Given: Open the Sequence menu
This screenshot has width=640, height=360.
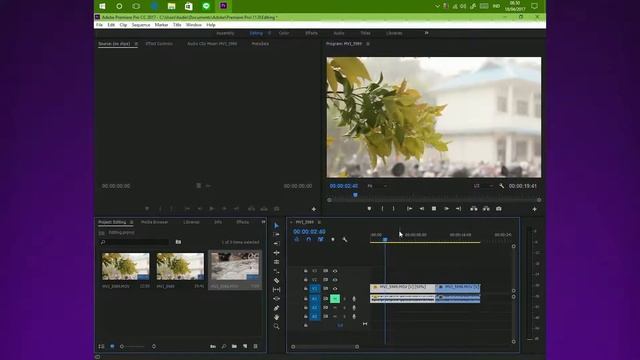Looking at the screenshot, I should pyautogui.click(x=141, y=25).
